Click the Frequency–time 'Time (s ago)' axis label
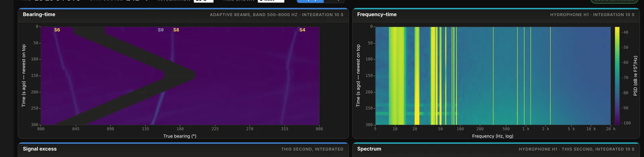 tap(358, 76)
